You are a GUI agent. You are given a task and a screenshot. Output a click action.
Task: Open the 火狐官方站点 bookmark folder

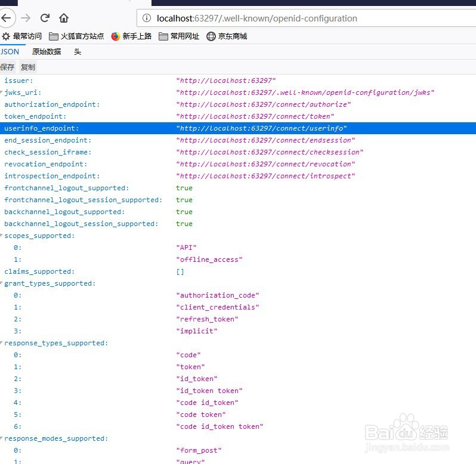point(76,36)
